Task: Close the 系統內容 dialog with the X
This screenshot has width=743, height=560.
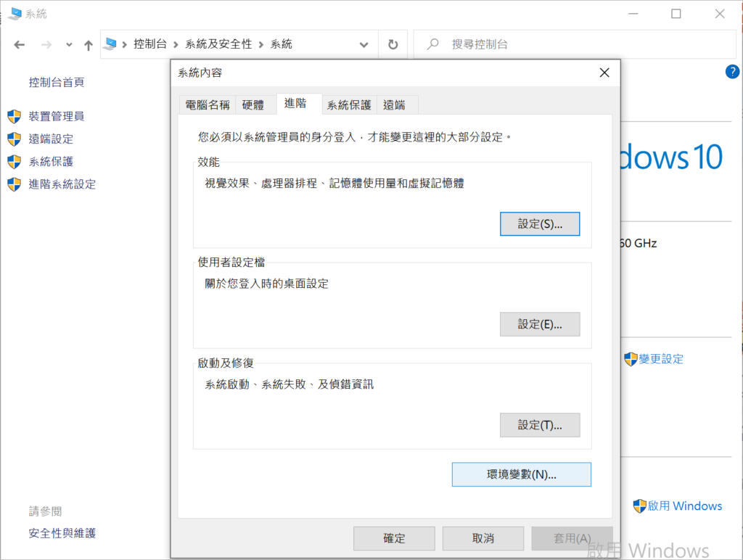Action: pos(604,73)
